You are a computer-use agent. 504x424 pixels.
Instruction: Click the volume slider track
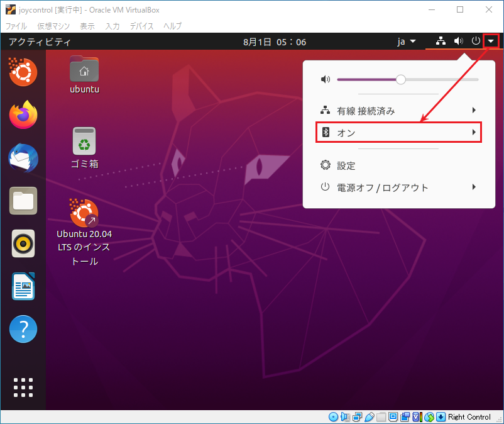[408, 79]
